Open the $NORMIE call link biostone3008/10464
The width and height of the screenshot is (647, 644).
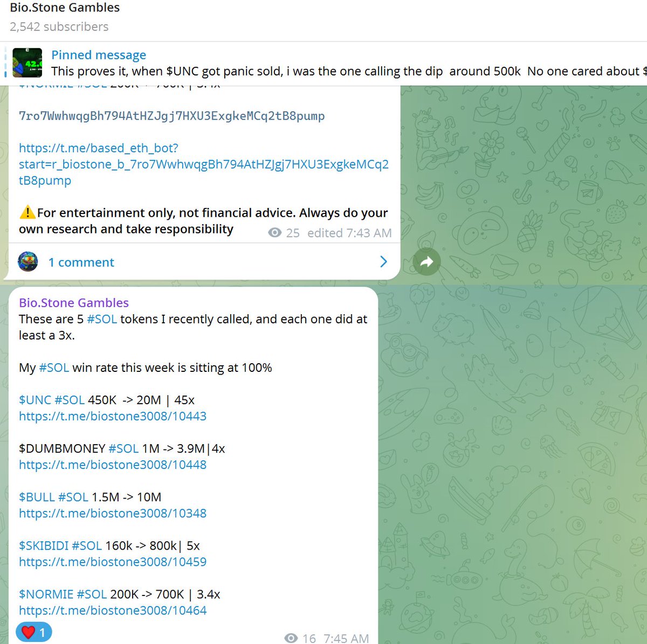coord(112,610)
